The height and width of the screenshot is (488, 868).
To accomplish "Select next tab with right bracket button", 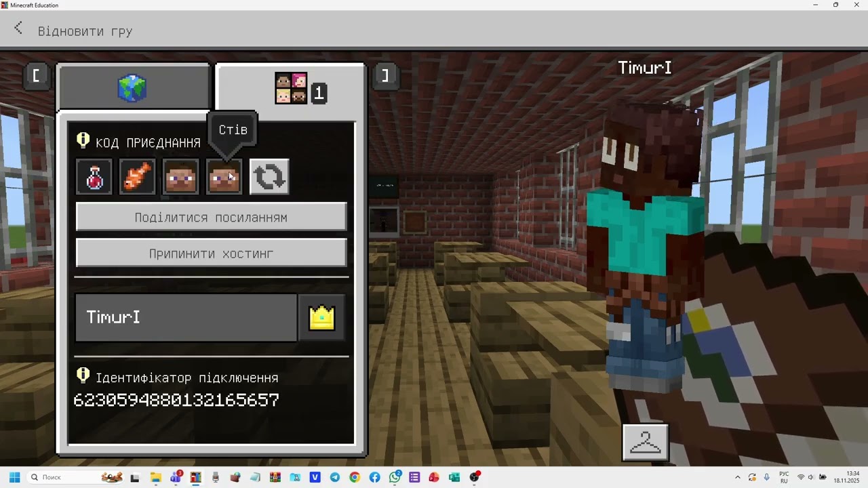I will [384, 75].
